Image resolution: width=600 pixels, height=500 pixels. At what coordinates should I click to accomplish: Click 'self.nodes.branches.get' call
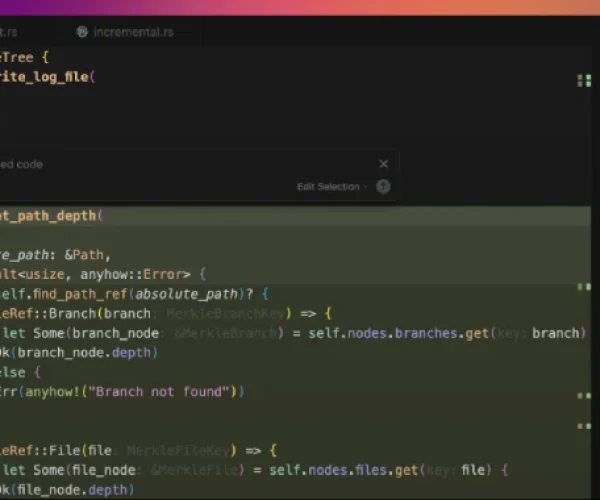[398, 334]
